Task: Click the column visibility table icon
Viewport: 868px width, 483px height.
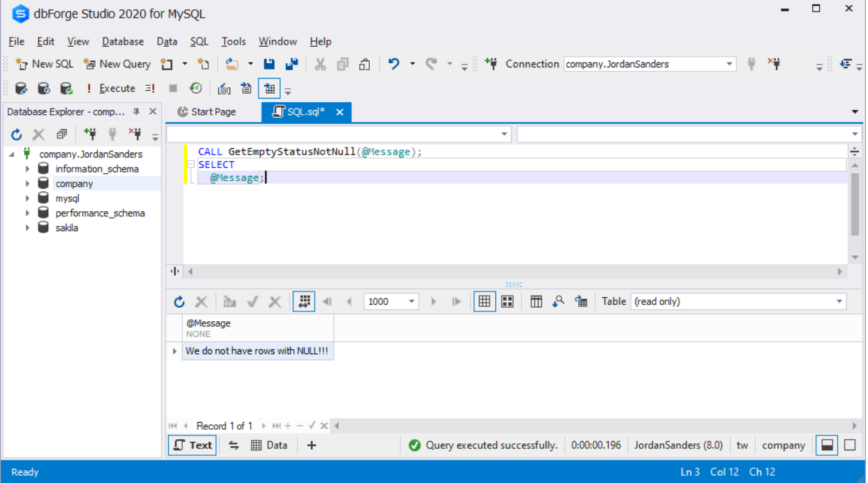Action: 536,302
